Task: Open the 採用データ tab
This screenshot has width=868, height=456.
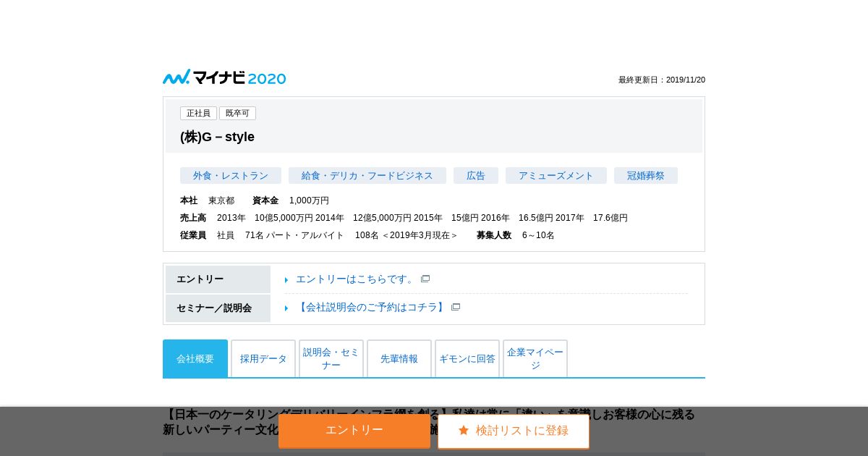Action: point(263,358)
